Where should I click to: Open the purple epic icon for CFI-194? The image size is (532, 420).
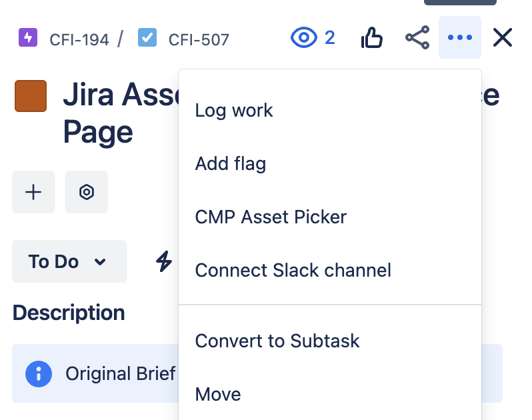28,37
